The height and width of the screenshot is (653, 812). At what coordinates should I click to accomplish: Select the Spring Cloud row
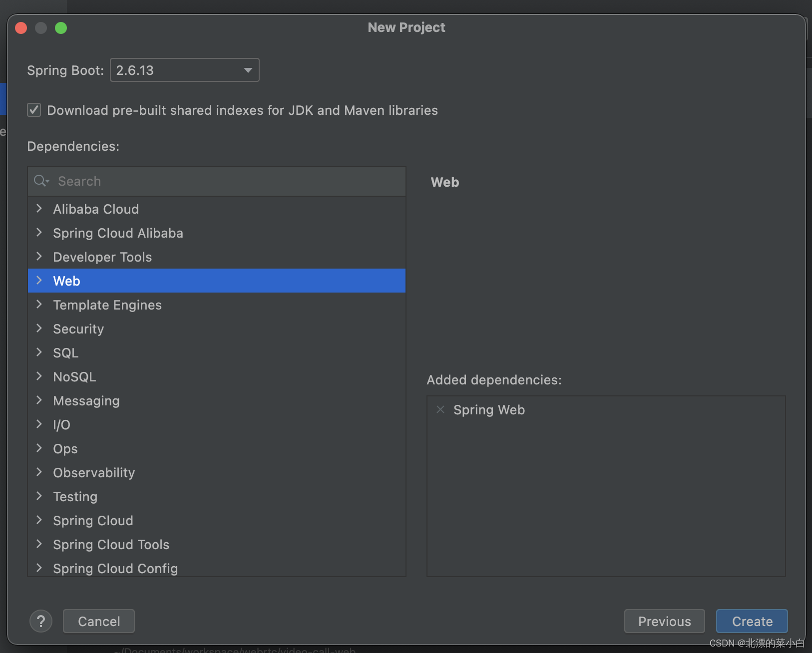[217, 520]
